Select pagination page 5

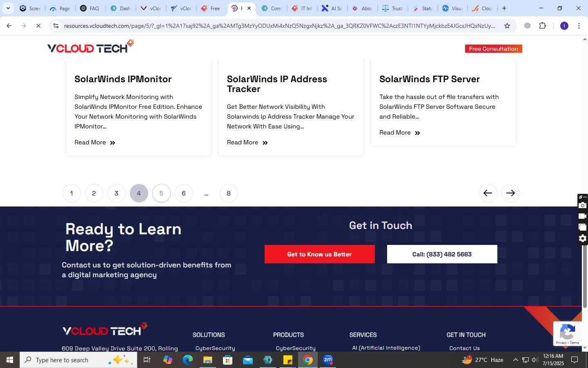[161, 193]
